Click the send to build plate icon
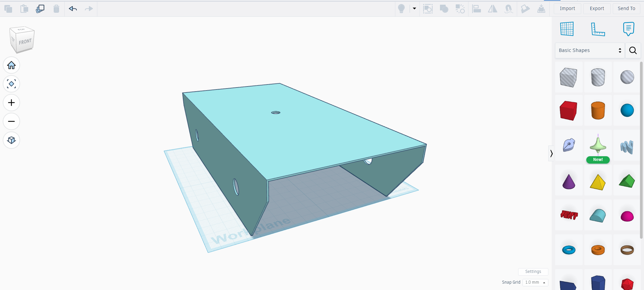The height and width of the screenshot is (290, 644). pos(541,9)
